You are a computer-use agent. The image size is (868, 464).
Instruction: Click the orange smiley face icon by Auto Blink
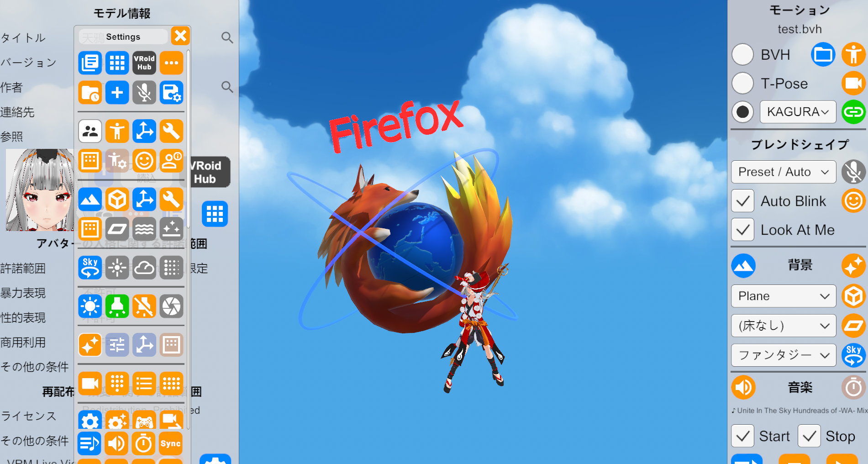tap(853, 201)
